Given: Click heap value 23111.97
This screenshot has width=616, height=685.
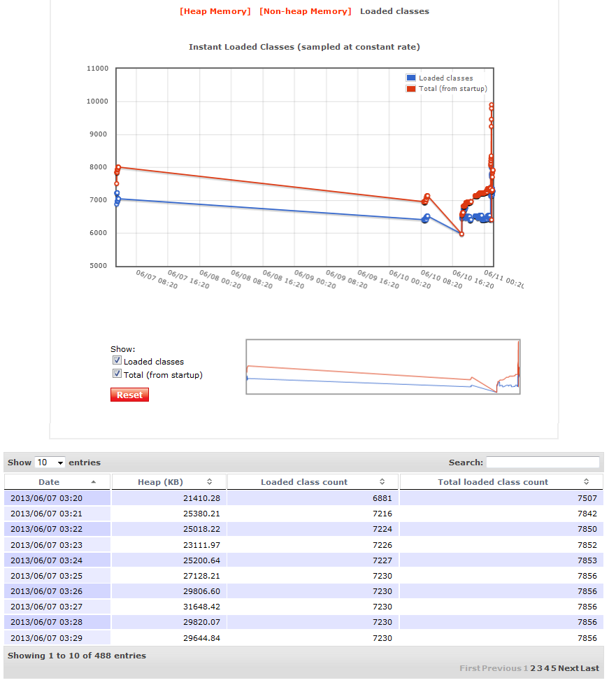Looking at the screenshot, I should (201, 545).
